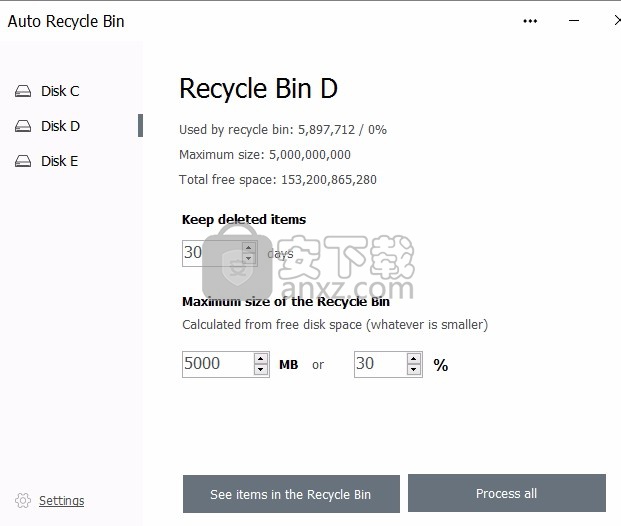Click the Disk E drive icon

coord(23,161)
